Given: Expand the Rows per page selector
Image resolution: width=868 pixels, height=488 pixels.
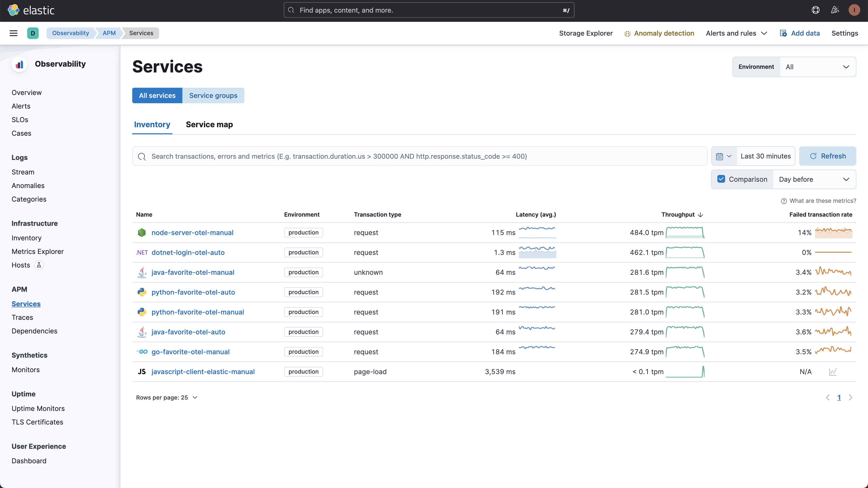Looking at the screenshot, I should [167, 397].
